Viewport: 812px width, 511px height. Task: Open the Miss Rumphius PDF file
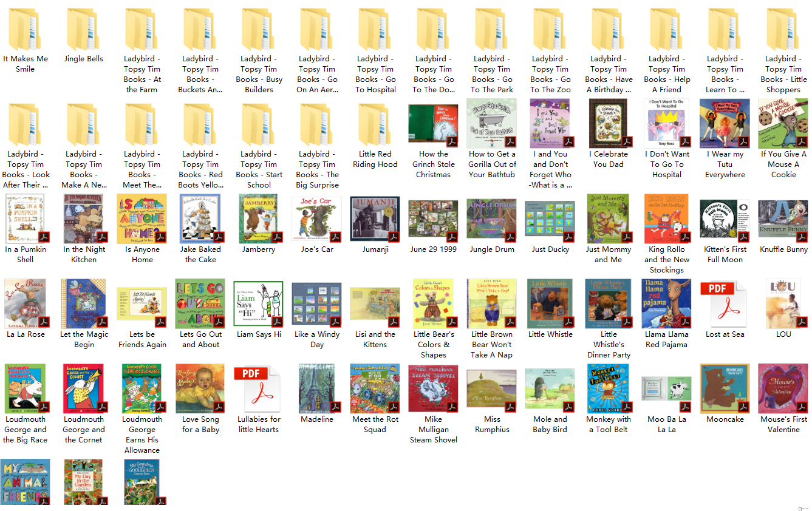pos(491,389)
